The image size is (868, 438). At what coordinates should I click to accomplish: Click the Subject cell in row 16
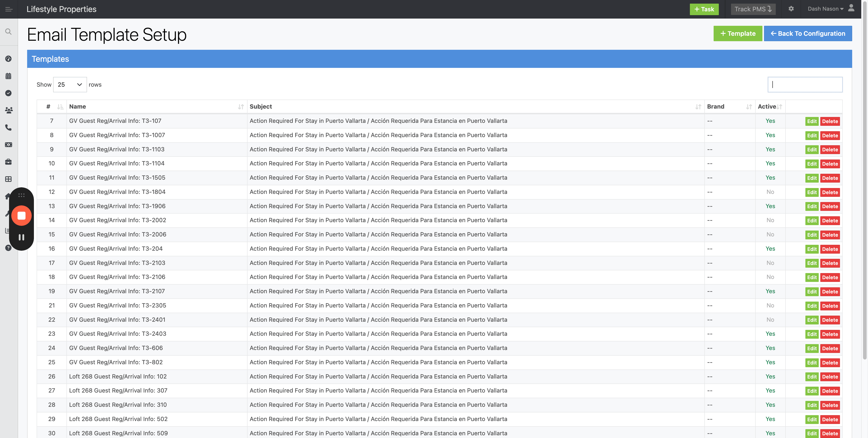(475, 248)
